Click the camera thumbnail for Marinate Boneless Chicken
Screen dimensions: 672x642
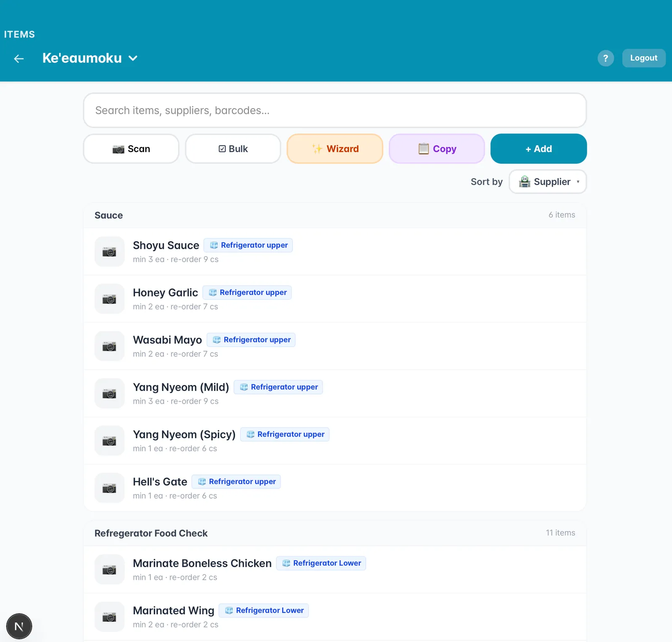tap(110, 569)
